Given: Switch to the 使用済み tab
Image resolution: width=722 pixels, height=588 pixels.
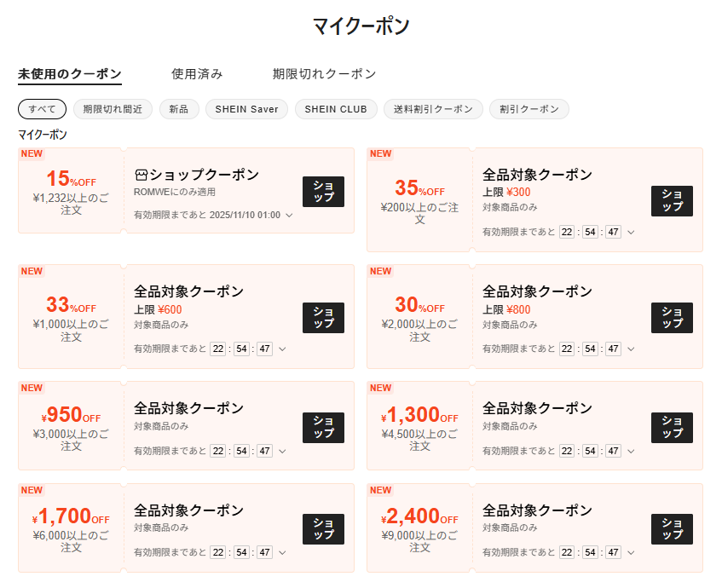Looking at the screenshot, I should [x=197, y=74].
